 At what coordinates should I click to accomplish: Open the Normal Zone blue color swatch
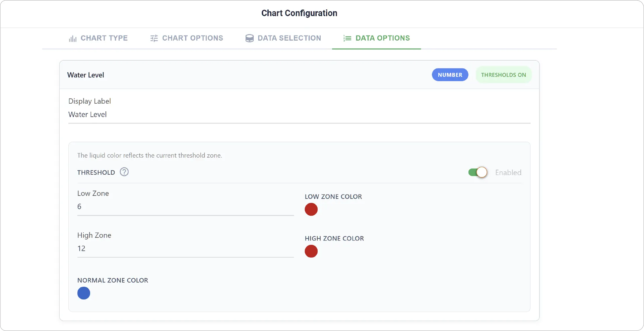click(84, 293)
